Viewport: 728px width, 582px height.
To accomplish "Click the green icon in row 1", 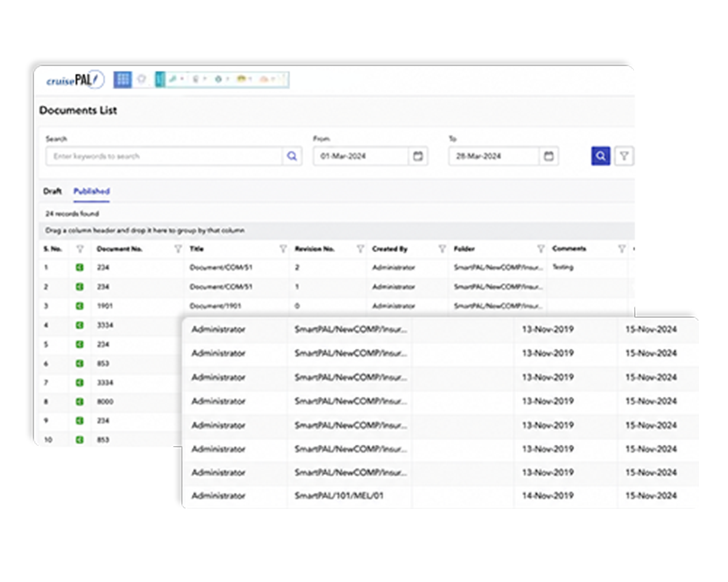I will [x=80, y=267].
